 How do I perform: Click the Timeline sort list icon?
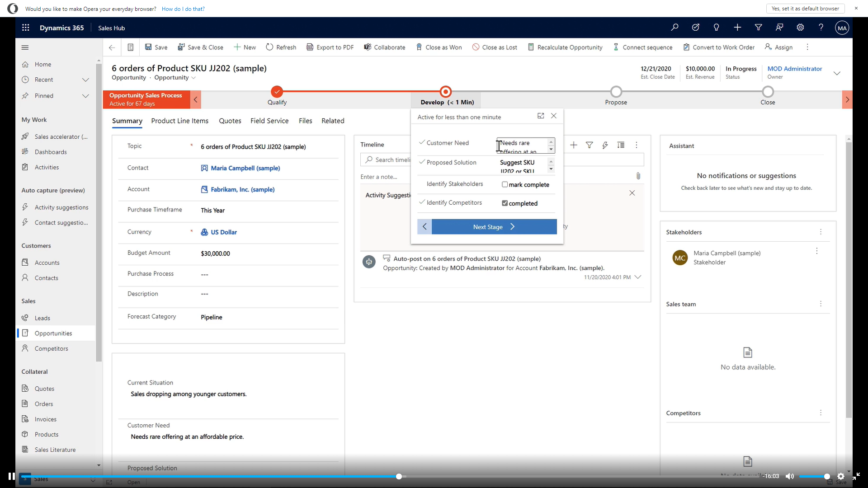pyautogui.click(x=621, y=145)
